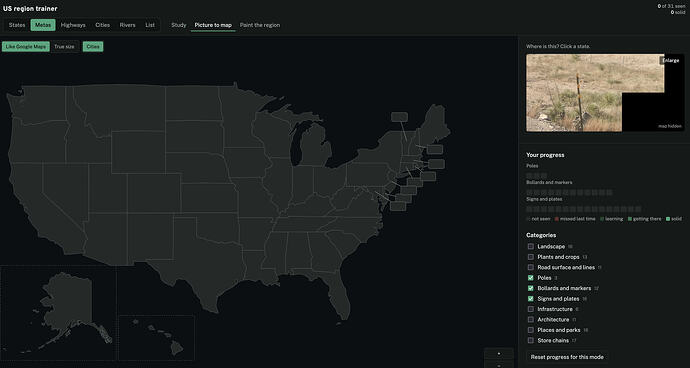This screenshot has height=368, width=690.
Task: Check the Places and parks category
Action: pos(531,330)
